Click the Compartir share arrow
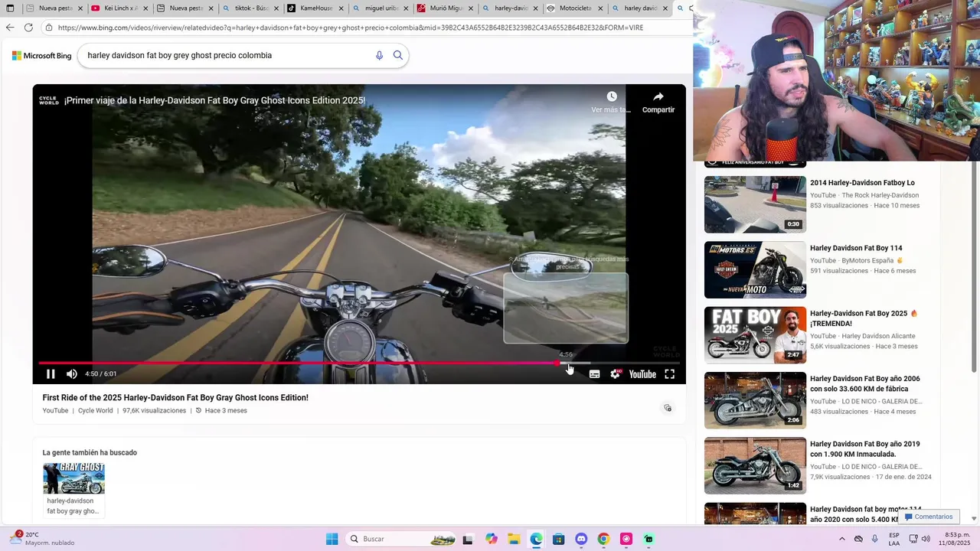 click(x=658, y=96)
